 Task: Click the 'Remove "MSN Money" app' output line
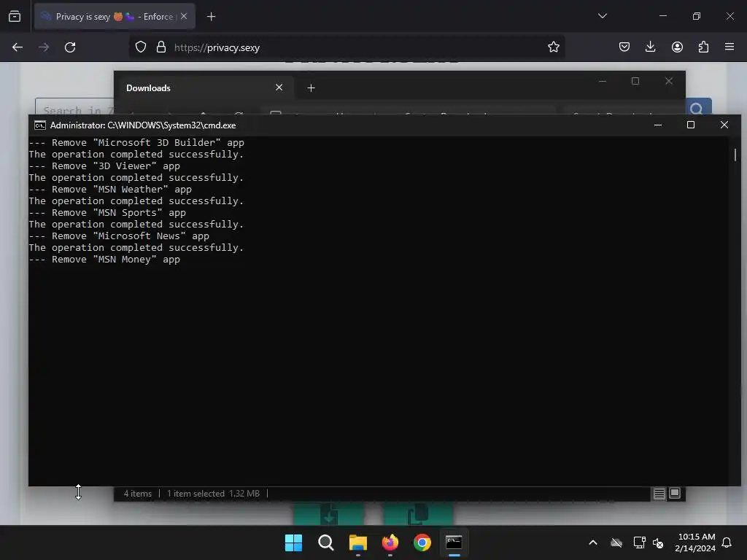pyautogui.click(x=104, y=260)
